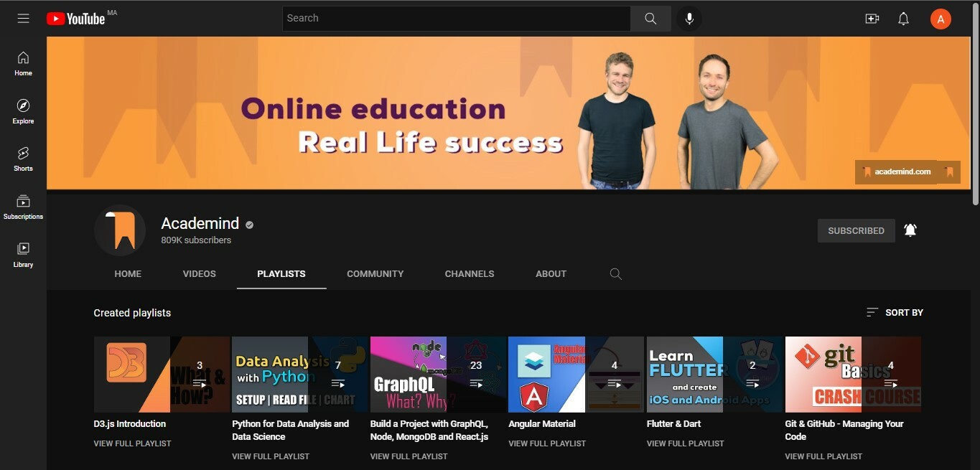Open the SORT BY playlist dropdown
This screenshot has height=470, width=980.
click(x=893, y=312)
